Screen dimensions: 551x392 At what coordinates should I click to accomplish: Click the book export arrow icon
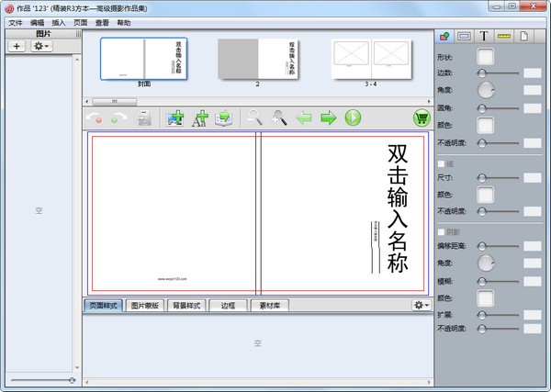223,118
